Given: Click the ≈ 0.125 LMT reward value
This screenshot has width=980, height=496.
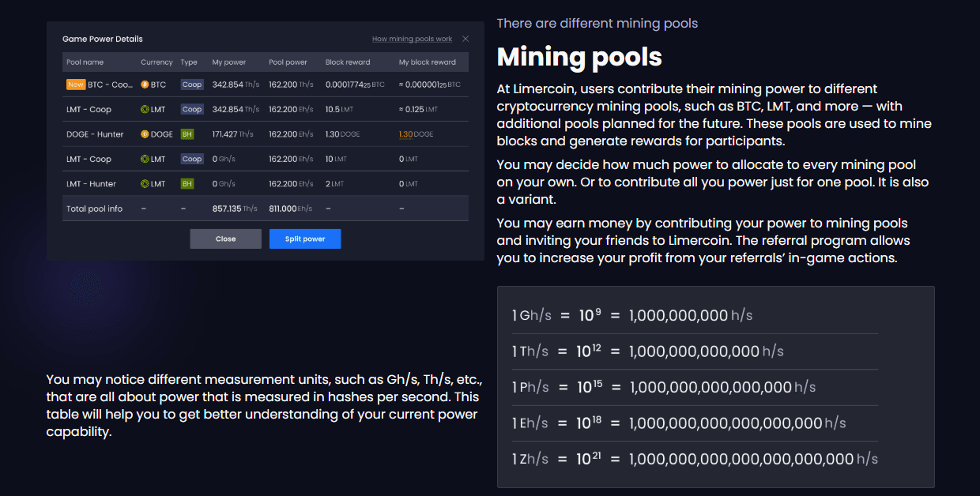Looking at the screenshot, I should [418, 109].
